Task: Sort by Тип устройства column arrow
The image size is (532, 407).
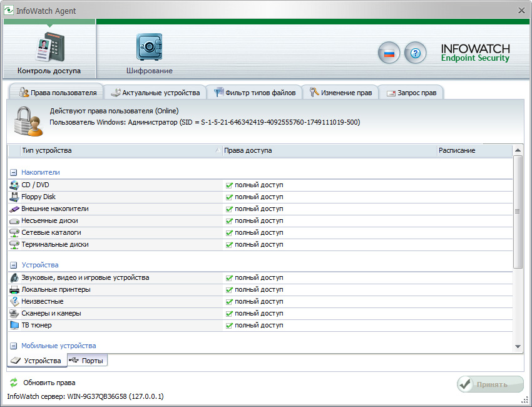Action: point(218,150)
